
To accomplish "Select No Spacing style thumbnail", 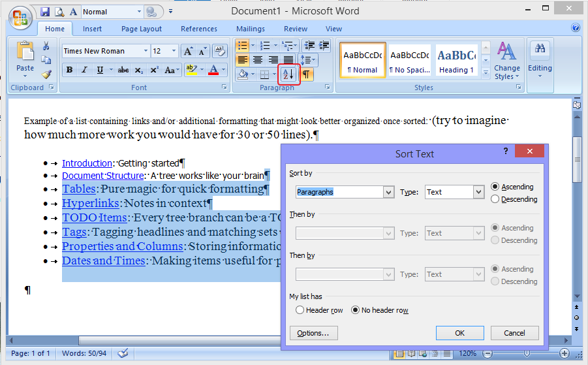I will (409, 60).
